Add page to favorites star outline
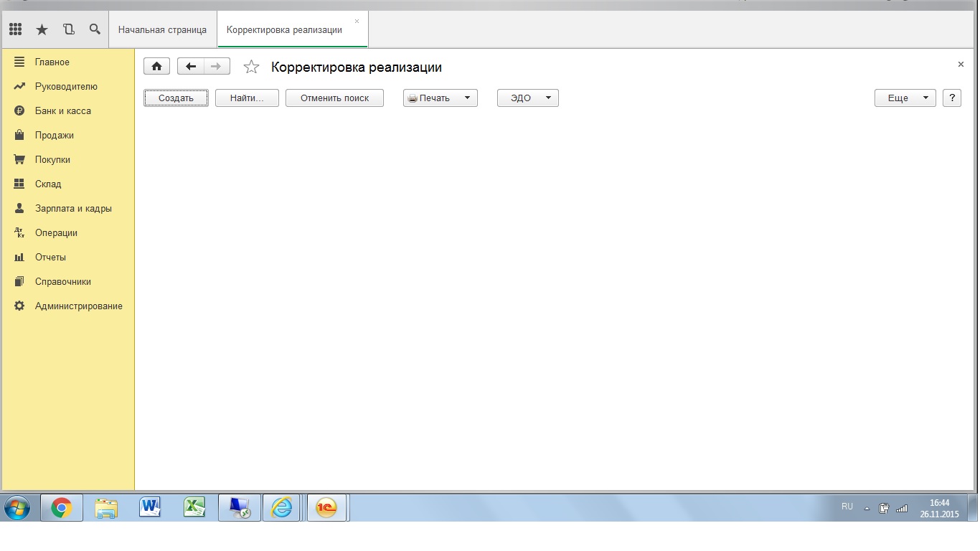 [x=251, y=67]
